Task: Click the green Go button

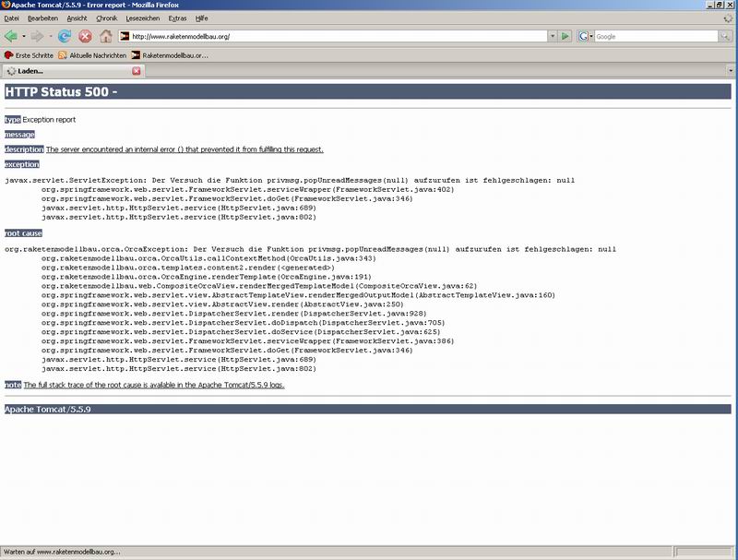Action: point(565,36)
